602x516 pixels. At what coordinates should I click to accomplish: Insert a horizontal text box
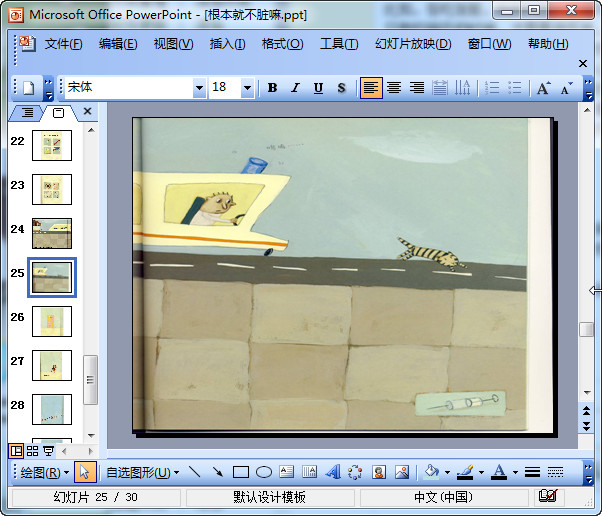click(x=286, y=472)
